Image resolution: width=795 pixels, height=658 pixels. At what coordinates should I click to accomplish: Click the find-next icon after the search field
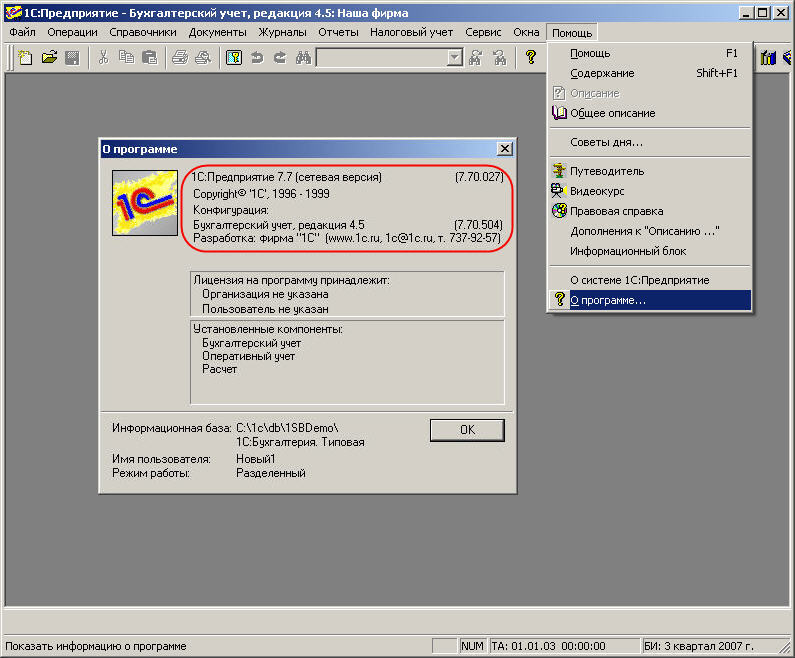476,57
